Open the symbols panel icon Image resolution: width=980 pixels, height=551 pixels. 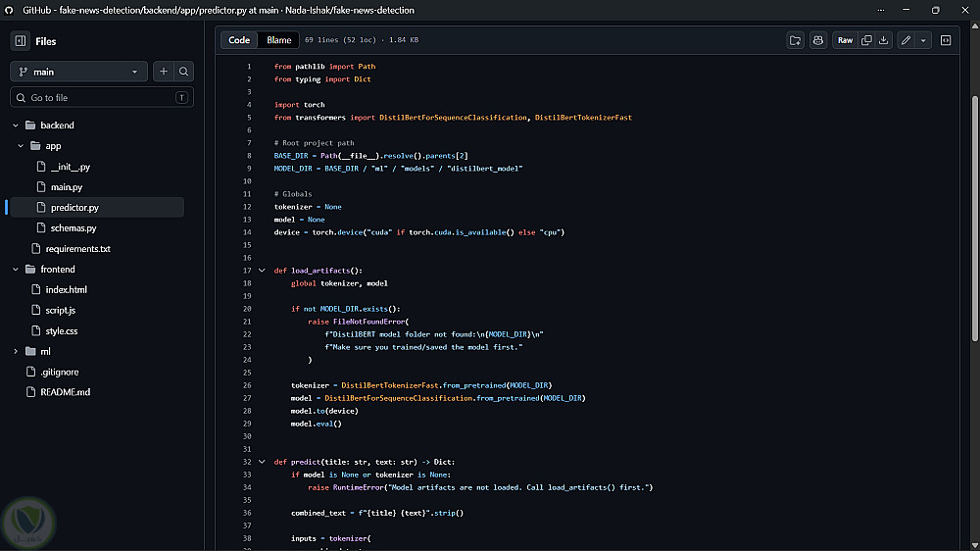(x=946, y=40)
